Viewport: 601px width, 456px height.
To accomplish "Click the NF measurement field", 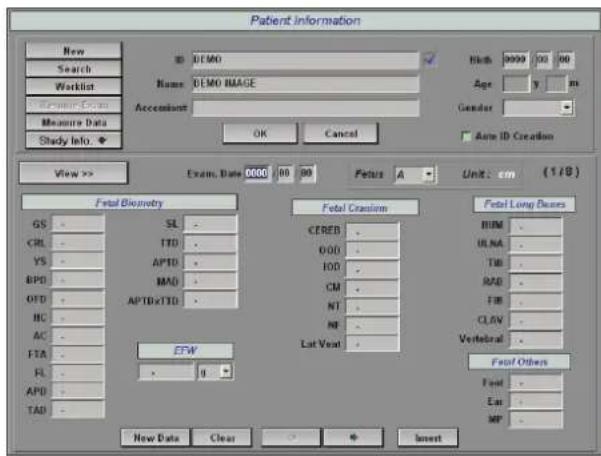I will (x=373, y=325).
